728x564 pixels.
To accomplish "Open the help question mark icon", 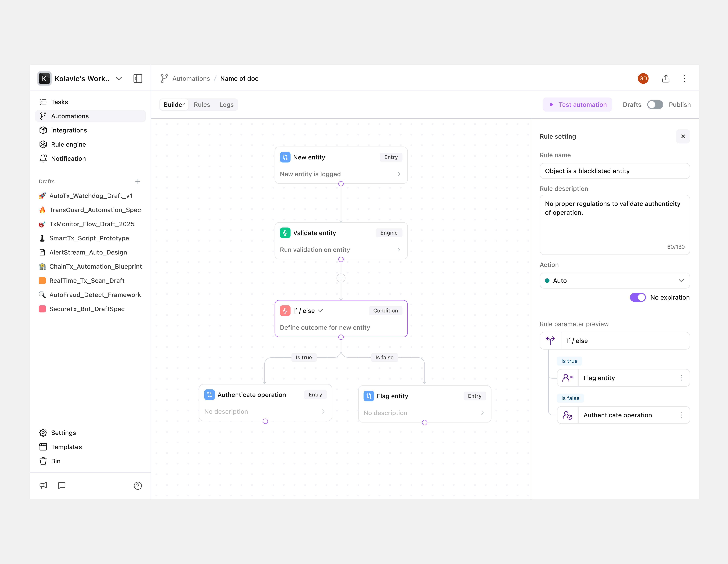I will coord(138,486).
